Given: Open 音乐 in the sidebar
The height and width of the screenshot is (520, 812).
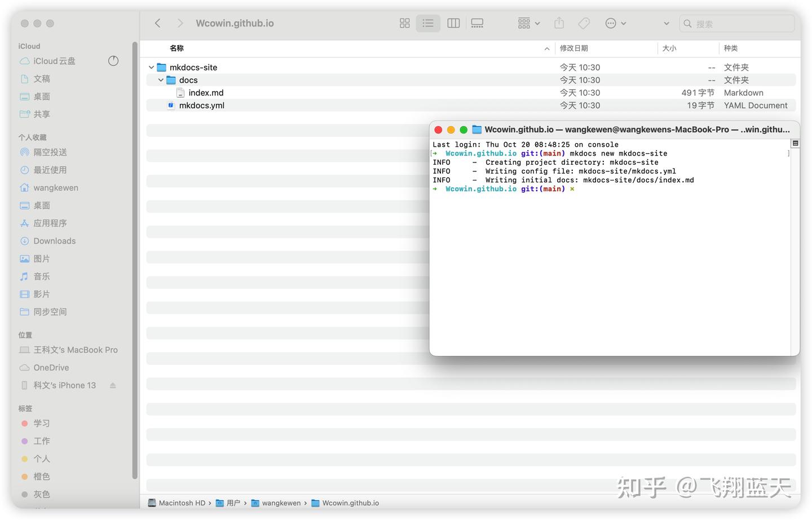Looking at the screenshot, I should [x=42, y=276].
